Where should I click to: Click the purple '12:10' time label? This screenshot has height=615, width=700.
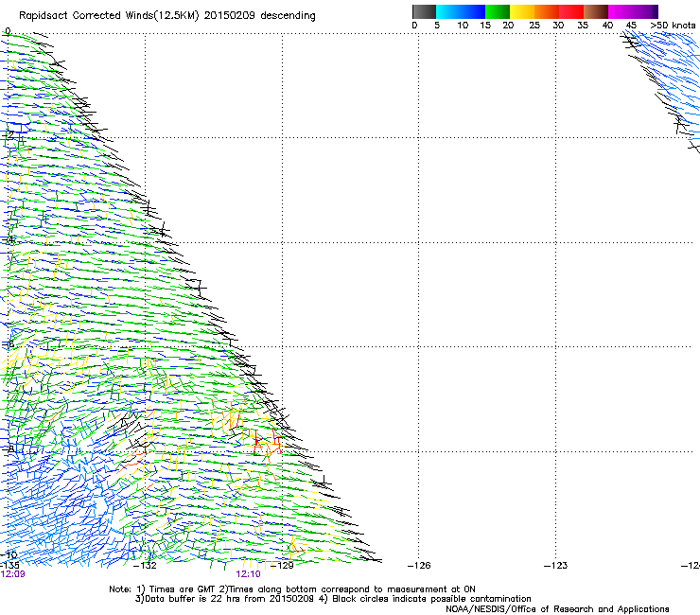248,574
